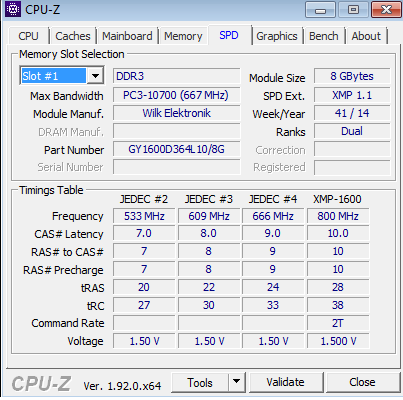Go to the Mainboard tab
Screen dimensions: 403x400
pyautogui.click(x=127, y=36)
